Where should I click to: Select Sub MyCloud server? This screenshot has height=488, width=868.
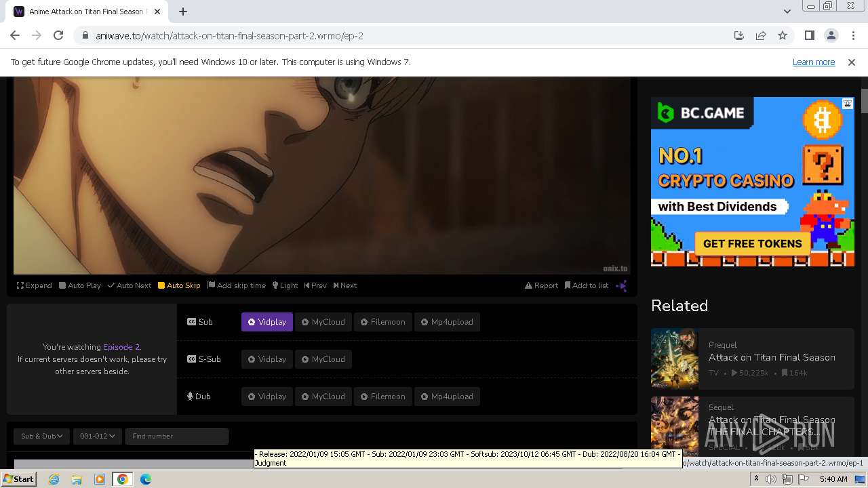point(323,322)
